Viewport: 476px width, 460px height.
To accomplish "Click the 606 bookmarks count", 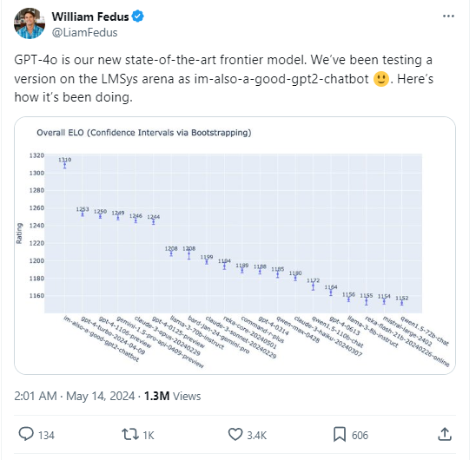I will 360,436.
